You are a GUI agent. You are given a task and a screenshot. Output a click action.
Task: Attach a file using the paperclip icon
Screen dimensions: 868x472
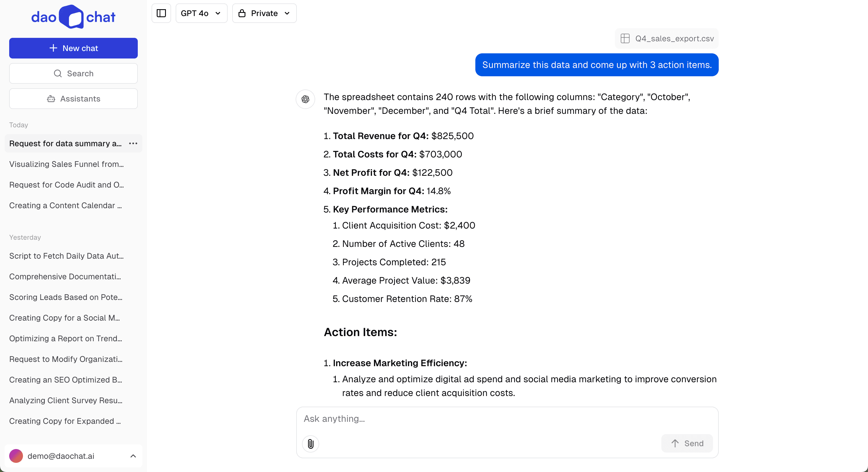(x=310, y=444)
